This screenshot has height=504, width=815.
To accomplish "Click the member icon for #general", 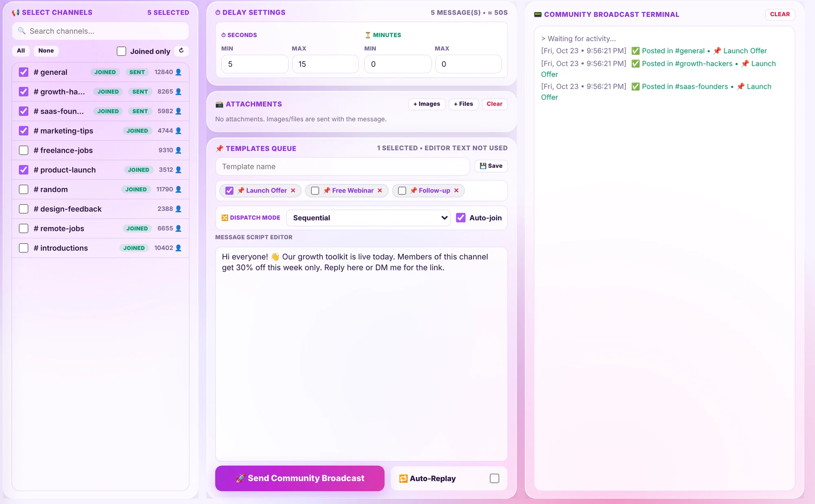I will click(178, 72).
